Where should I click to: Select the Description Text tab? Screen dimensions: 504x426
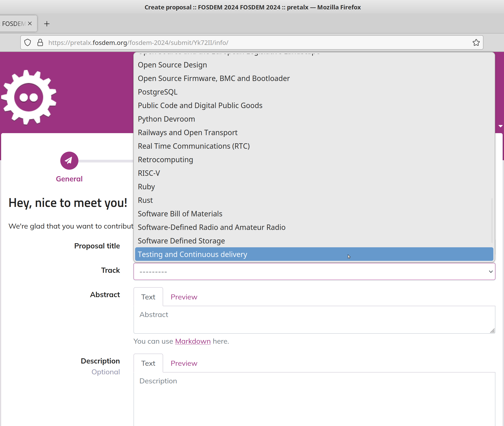[148, 363]
